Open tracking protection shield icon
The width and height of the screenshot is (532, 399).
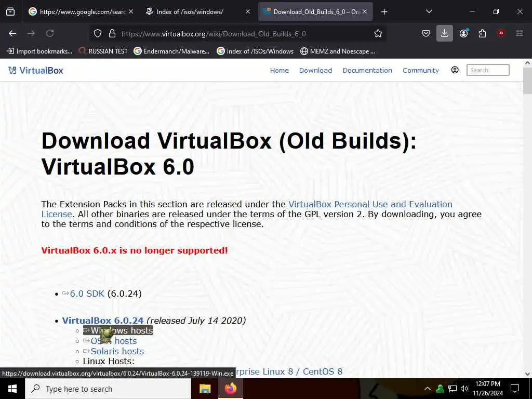(x=98, y=33)
